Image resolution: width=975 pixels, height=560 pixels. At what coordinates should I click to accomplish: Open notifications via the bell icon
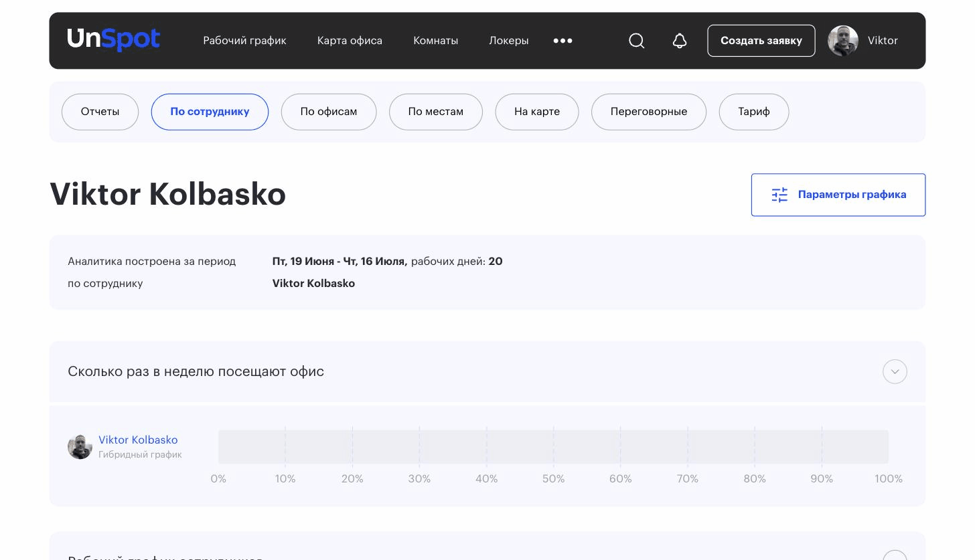tap(680, 41)
